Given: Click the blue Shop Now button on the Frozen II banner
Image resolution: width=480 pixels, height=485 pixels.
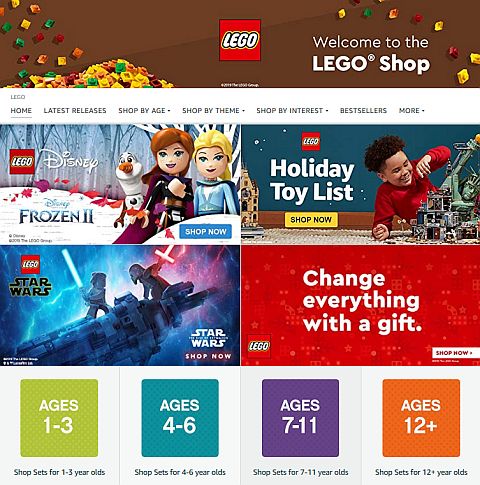Looking at the screenshot, I should [x=206, y=232].
